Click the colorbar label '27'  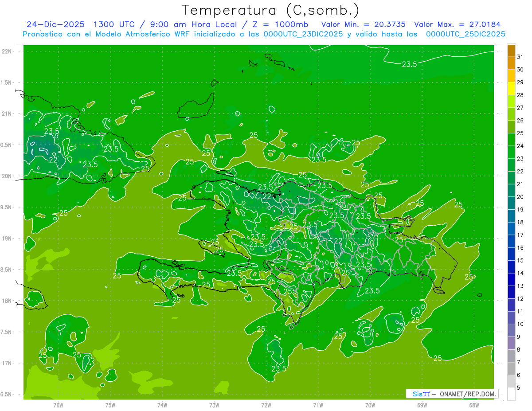520,108
